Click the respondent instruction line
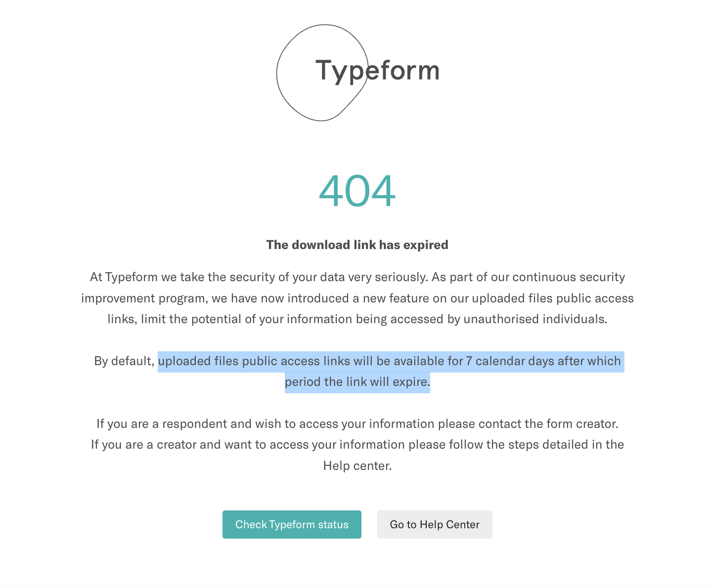 (x=357, y=424)
